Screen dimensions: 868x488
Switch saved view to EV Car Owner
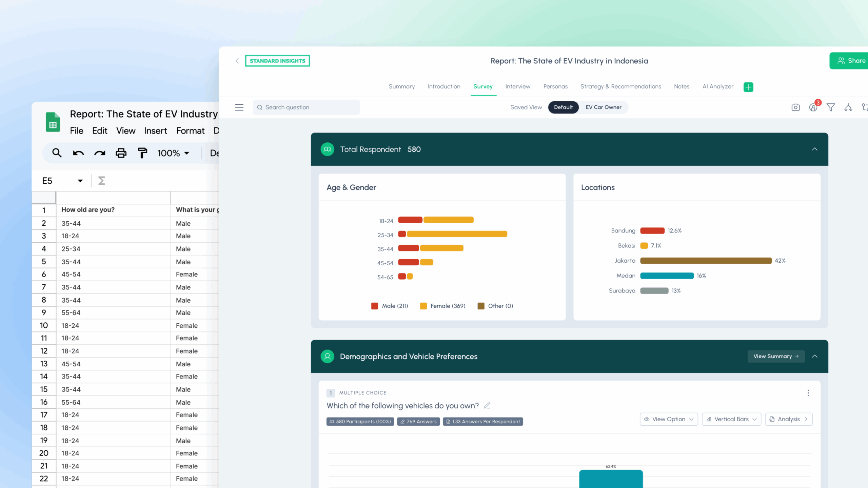point(604,107)
